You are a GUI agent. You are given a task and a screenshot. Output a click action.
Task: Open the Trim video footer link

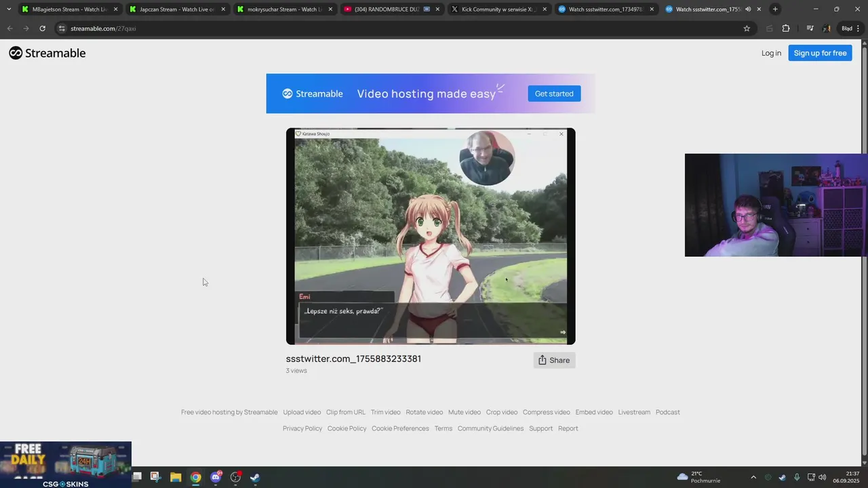click(386, 412)
